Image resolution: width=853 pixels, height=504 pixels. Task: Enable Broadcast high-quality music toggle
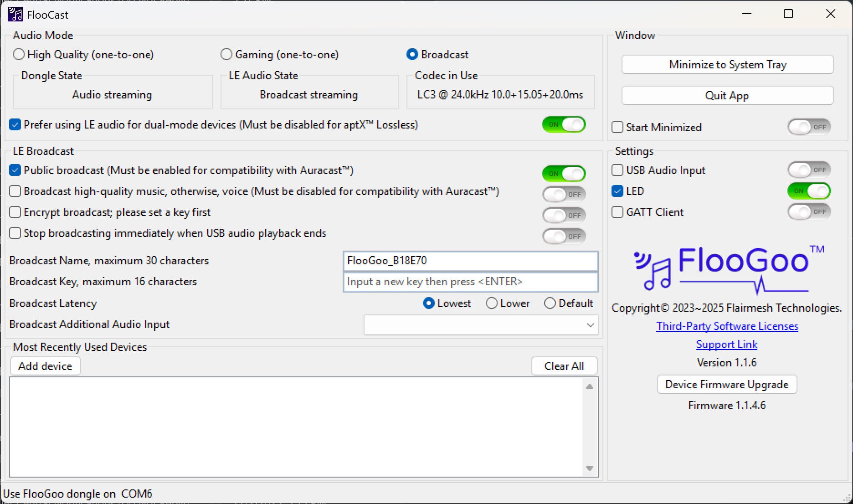click(564, 194)
